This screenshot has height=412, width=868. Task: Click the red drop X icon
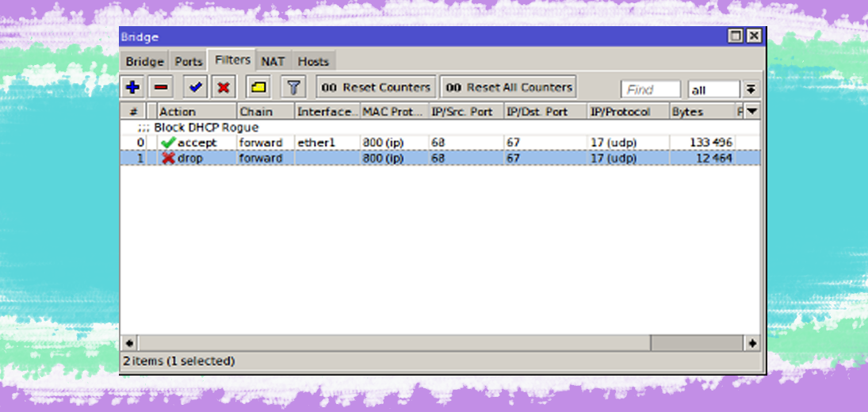(168, 158)
